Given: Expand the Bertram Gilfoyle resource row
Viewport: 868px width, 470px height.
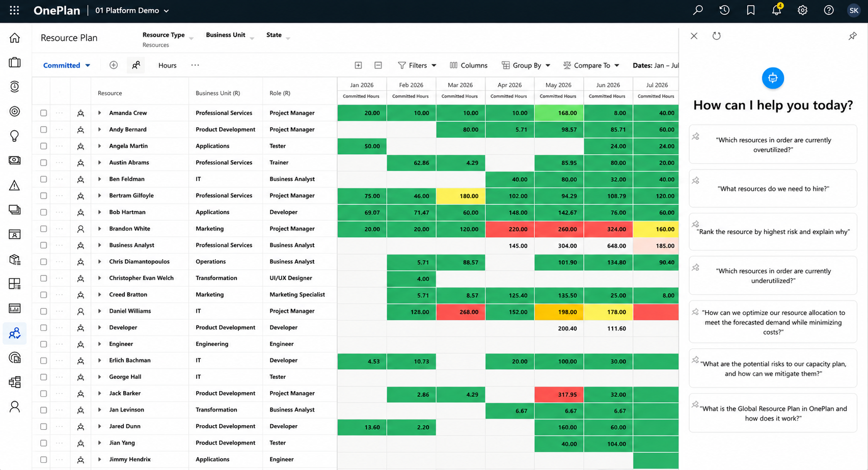Looking at the screenshot, I should point(99,196).
